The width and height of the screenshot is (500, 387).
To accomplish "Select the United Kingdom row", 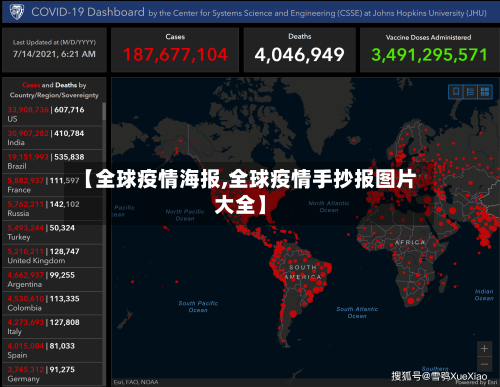I will pos(52,256).
